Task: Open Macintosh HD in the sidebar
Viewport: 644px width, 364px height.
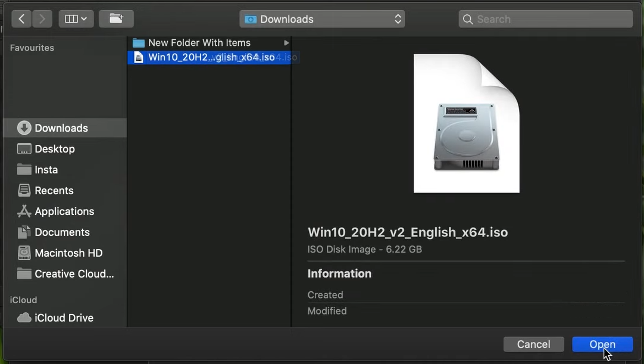Action: pos(65,253)
